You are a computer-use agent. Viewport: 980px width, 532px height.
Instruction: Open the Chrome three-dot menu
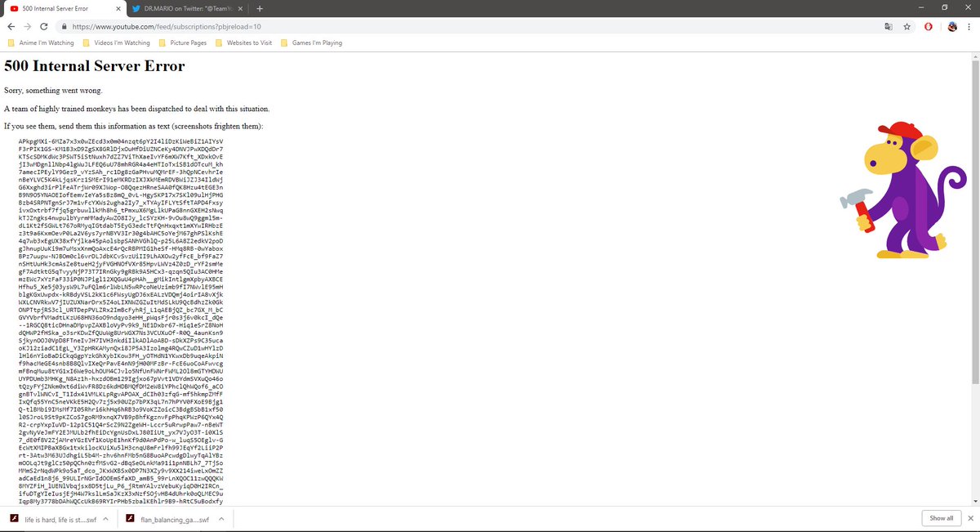coord(970,26)
